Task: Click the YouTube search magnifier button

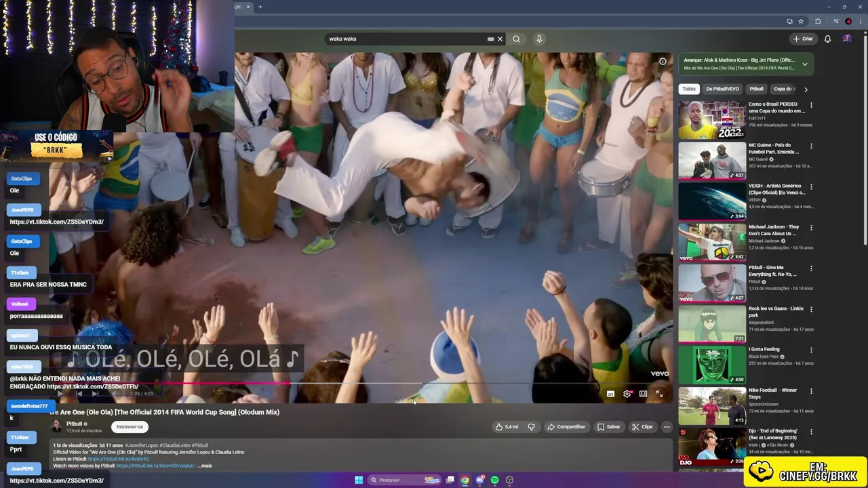Action: (x=516, y=39)
